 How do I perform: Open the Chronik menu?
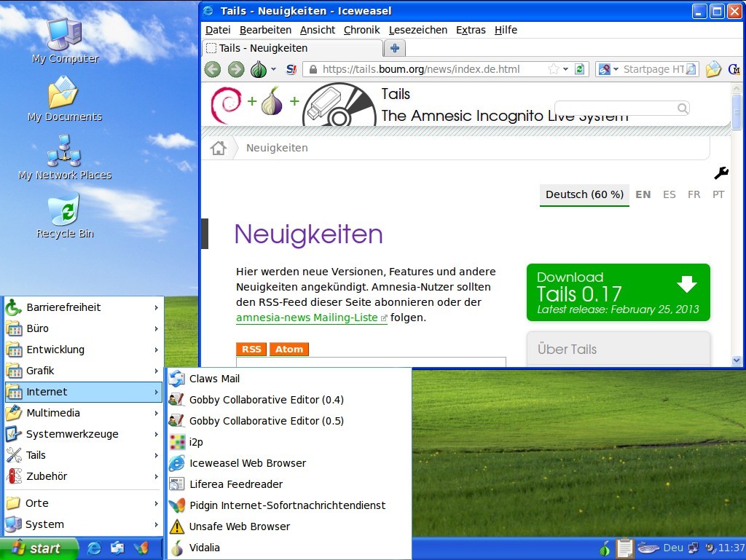pos(361,30)
